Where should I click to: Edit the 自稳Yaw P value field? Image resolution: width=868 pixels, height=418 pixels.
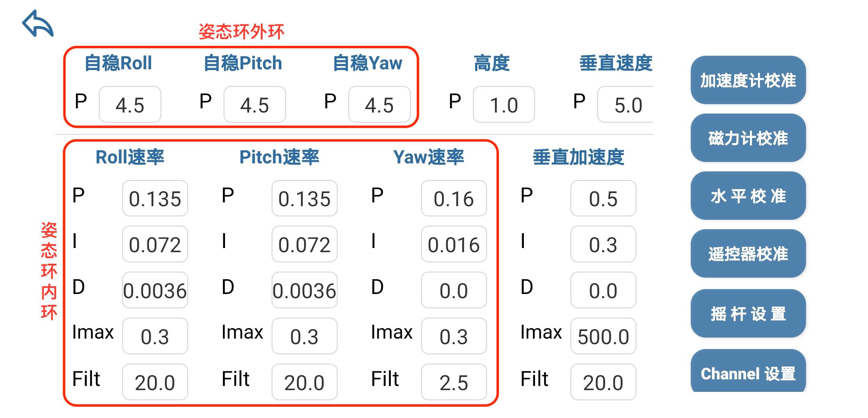[379, 104]
